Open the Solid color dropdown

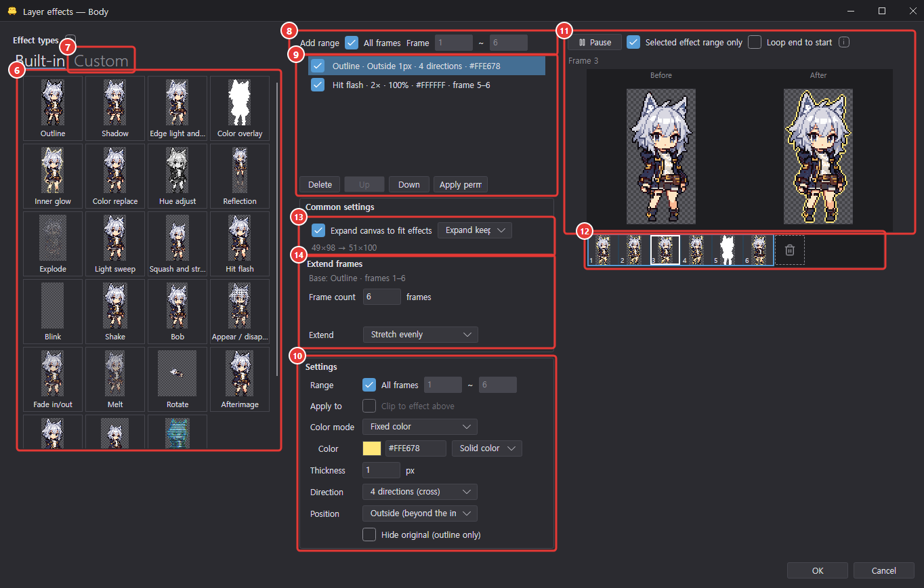[x=486, y=448]
